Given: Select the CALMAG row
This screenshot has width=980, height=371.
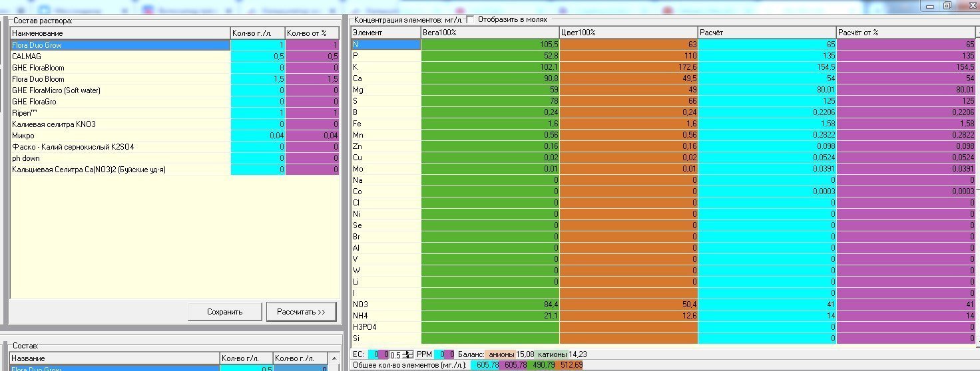Looking at the screenshot, I should (121, 57).
